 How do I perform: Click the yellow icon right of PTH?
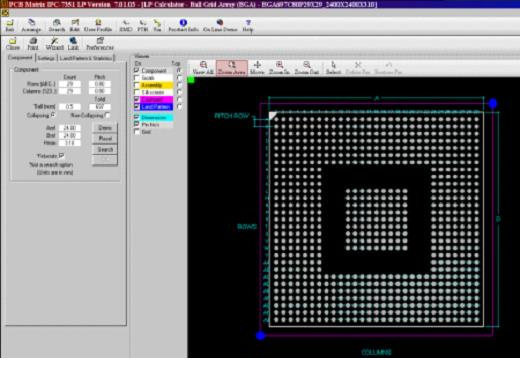(x=157, y=25)
